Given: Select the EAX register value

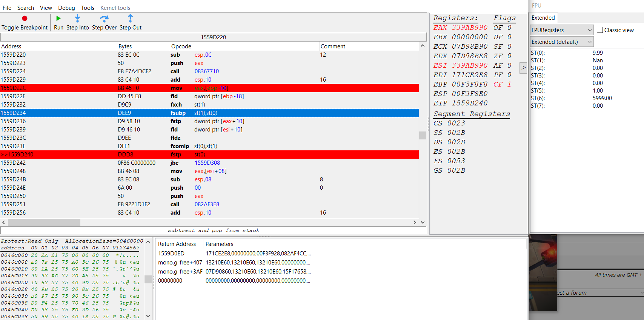Looking at the screenshot, I should tap(470, 28).
